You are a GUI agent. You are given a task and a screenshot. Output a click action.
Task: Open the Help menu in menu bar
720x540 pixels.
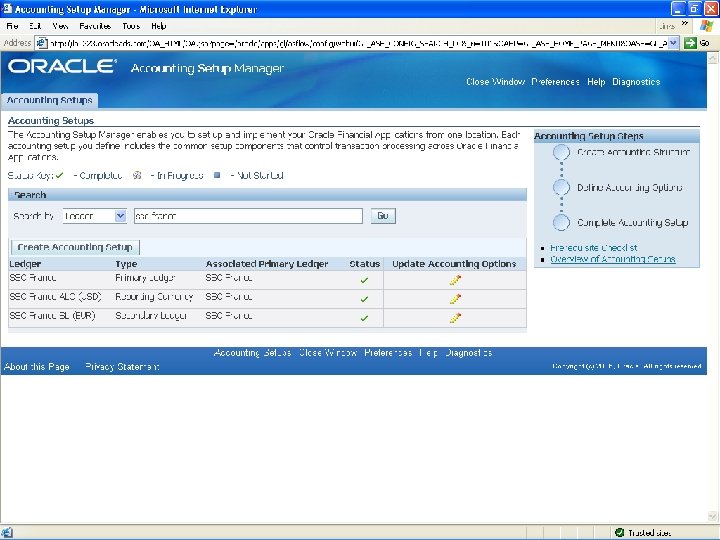pyautogui.click(x=159, y=26)
